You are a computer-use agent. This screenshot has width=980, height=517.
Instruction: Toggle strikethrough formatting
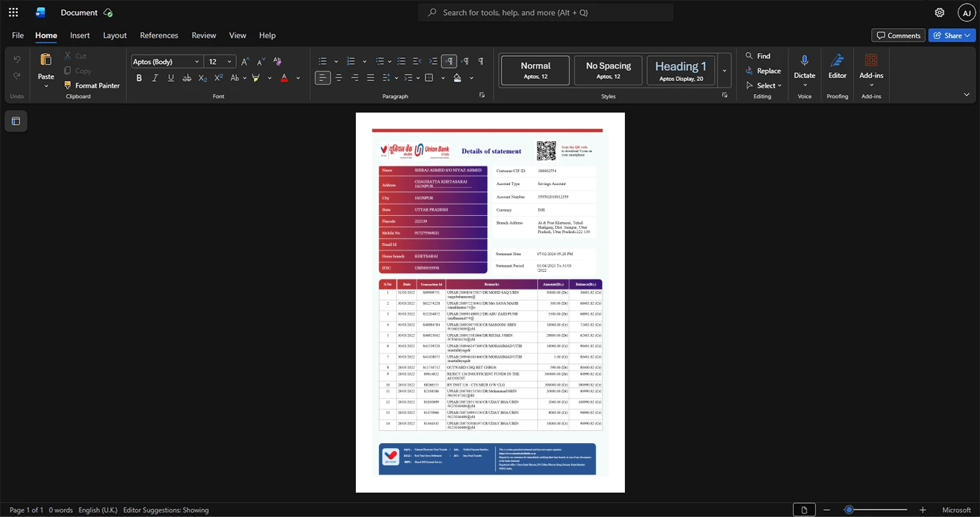(187, 78)
